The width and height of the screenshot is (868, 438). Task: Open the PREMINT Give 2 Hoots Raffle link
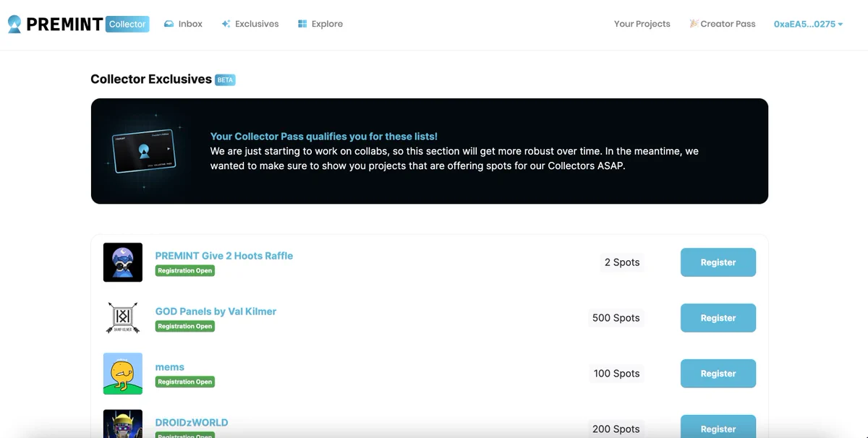(224, 256)
